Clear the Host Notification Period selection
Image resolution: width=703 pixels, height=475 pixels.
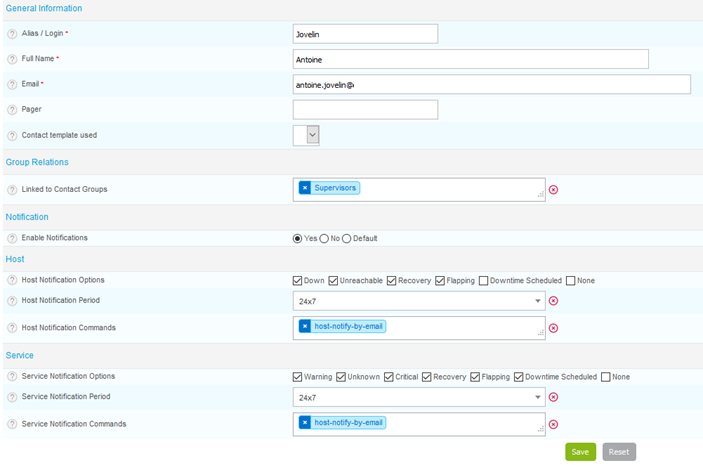(x=553, y=300)
